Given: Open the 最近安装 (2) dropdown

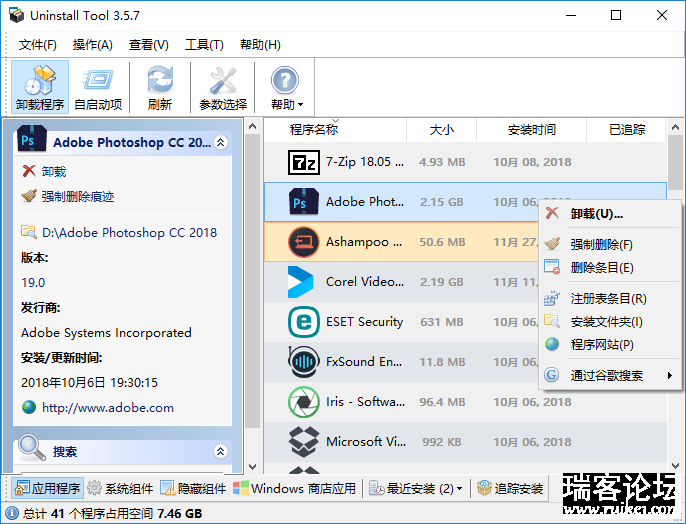Looking at the screenshot, I should coord(416,488).
